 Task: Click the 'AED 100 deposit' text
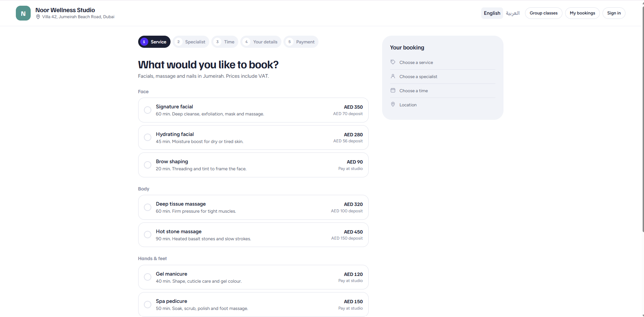pyautogui.click(x=347, y=211)
